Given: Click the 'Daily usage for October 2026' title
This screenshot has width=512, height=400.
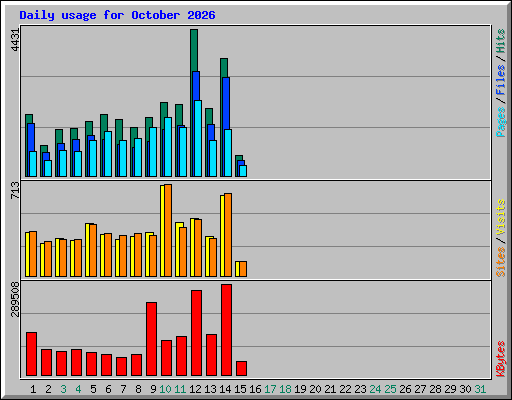Looking at the screenshot, I should coord(117,15).
